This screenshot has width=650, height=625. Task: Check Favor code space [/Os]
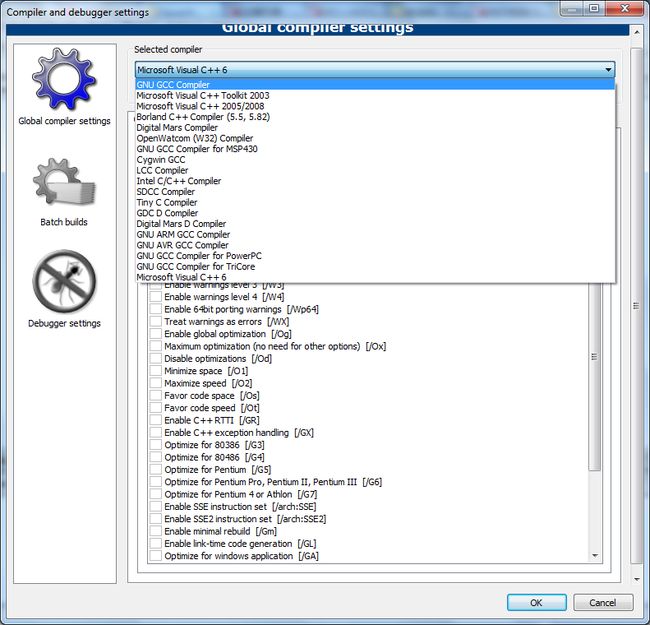point(156,396)
